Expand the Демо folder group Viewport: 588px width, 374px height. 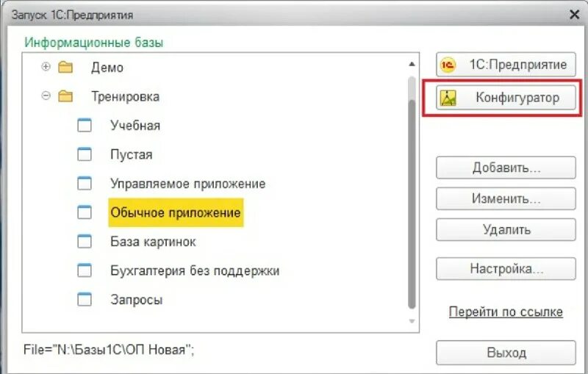[x=46, y=67]
